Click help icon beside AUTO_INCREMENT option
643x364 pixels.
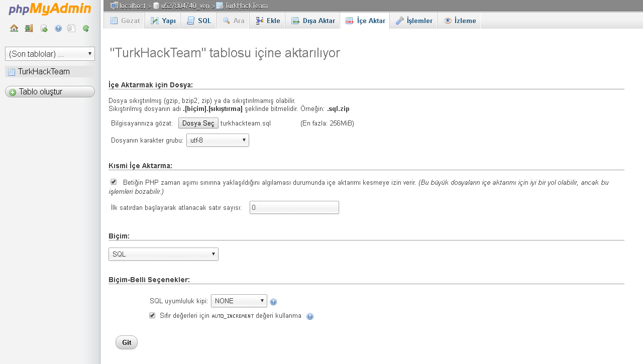[310, 316]
